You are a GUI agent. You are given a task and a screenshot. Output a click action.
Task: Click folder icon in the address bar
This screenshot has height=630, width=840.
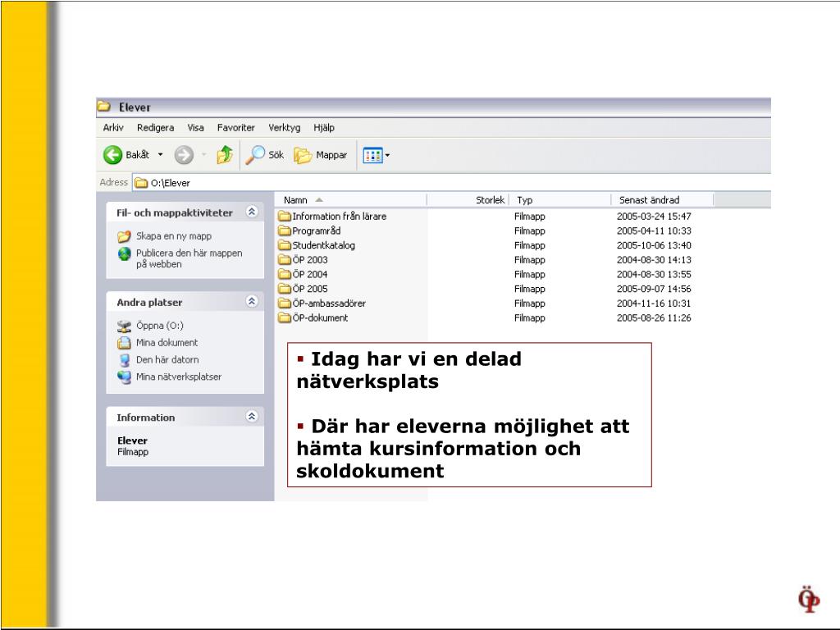click(x=141, y=183)
